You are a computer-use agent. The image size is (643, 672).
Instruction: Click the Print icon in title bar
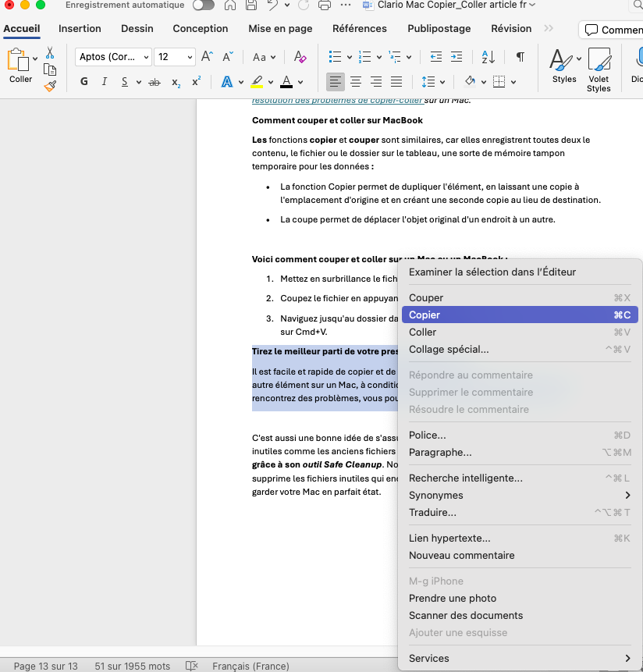pyautogui.click(x=325, y=5)
